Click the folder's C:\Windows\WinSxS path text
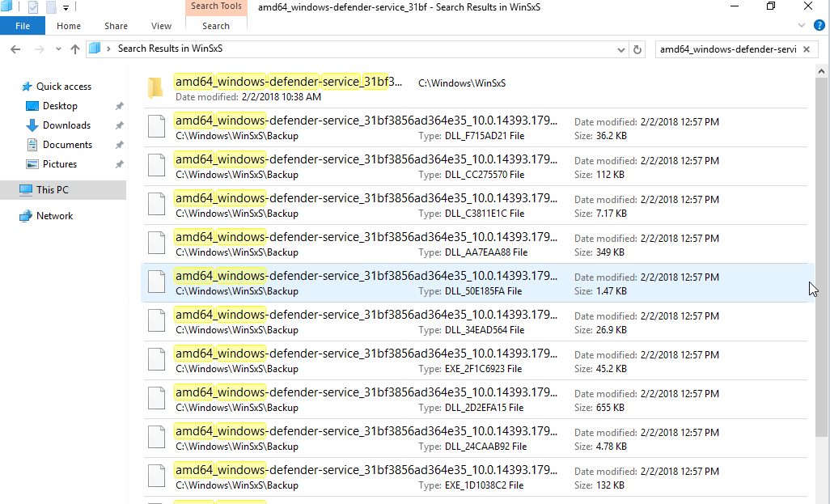The height and width of the screenshot is (504, 830). pos(462,83)
